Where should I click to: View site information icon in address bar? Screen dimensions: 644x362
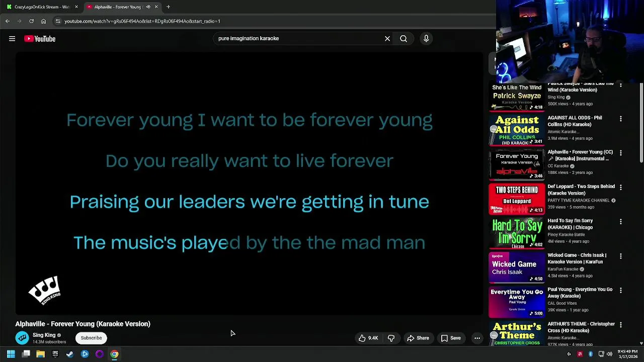58,21
